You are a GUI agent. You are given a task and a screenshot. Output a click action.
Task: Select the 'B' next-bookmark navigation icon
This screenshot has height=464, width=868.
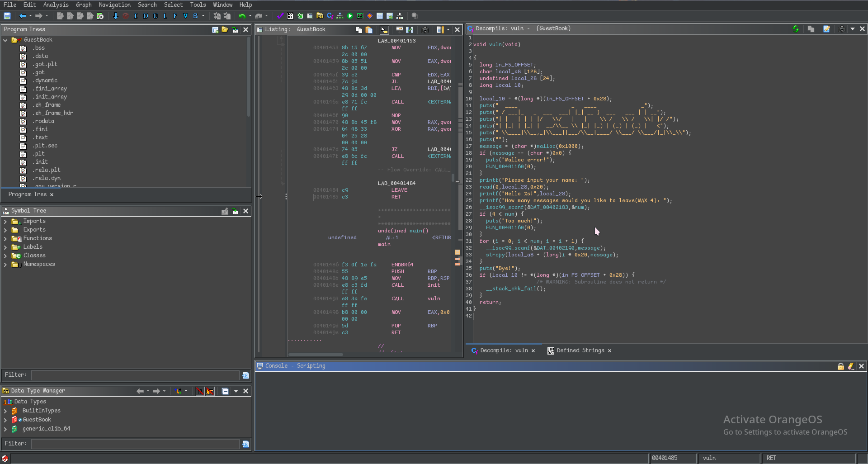tap(195, 16)
